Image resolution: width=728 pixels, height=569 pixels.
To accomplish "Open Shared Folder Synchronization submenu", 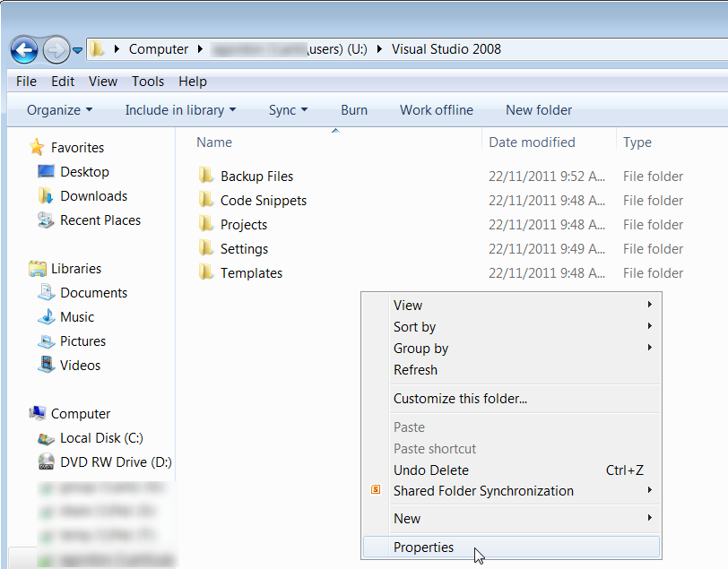I will click(511, 491).
